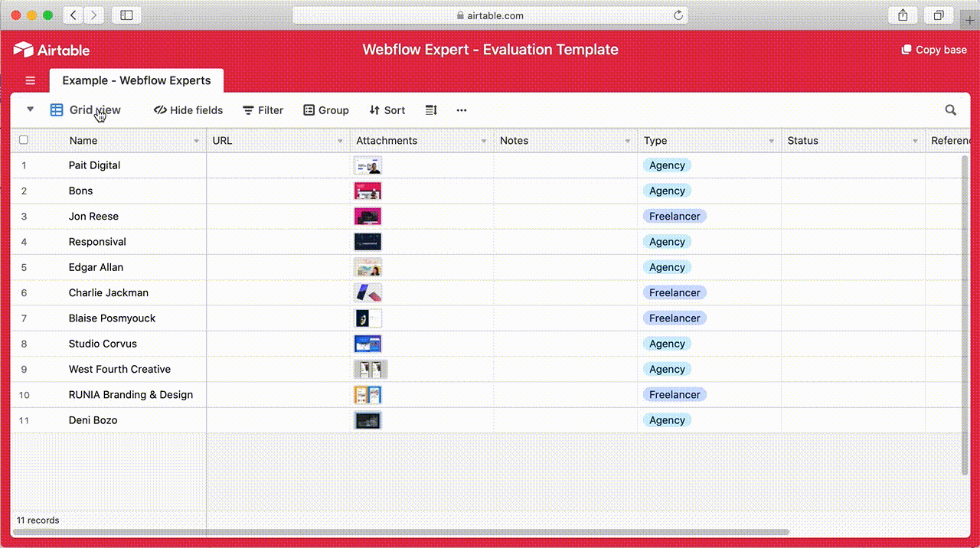The height and width of the screenshot is (548, 980).
Task: Click the Safari share icon
Action: (903, 15)
